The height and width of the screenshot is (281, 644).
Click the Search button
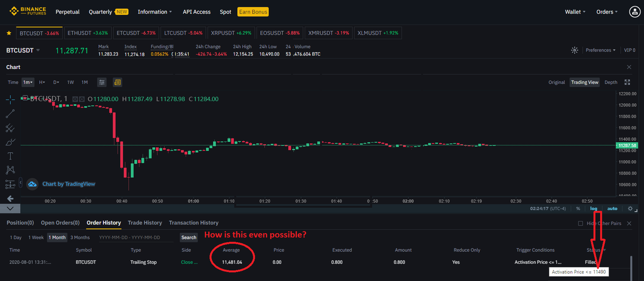tap(189, 237)
